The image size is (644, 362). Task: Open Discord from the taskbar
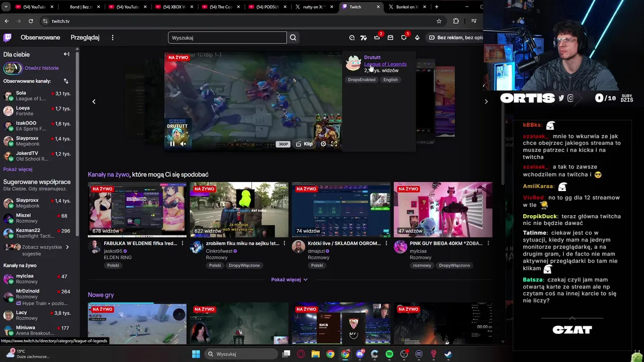click(360, 354)
